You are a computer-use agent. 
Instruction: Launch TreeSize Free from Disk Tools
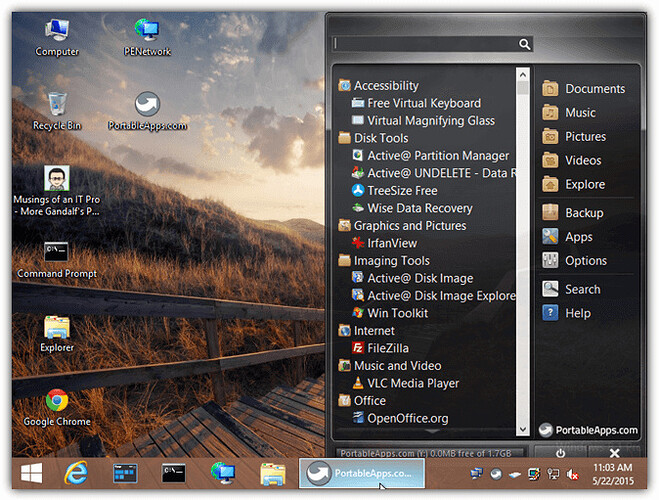tap(402, 190)
